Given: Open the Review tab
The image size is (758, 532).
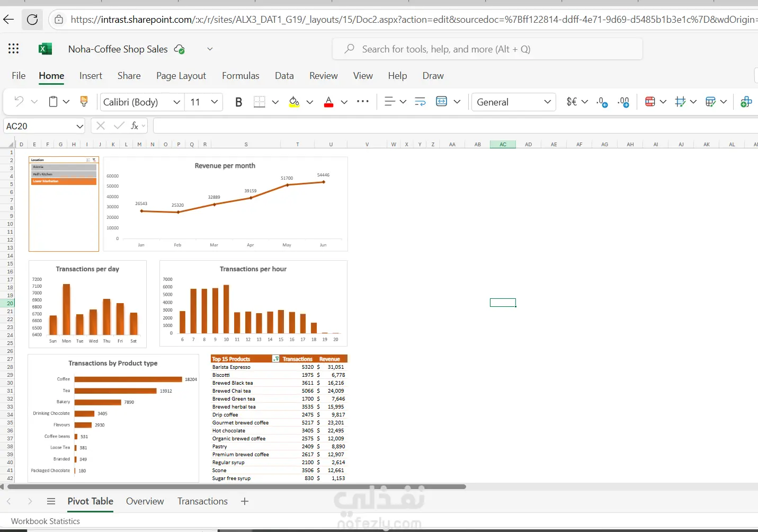Looking at the screenshot, I should coord(324,76).
